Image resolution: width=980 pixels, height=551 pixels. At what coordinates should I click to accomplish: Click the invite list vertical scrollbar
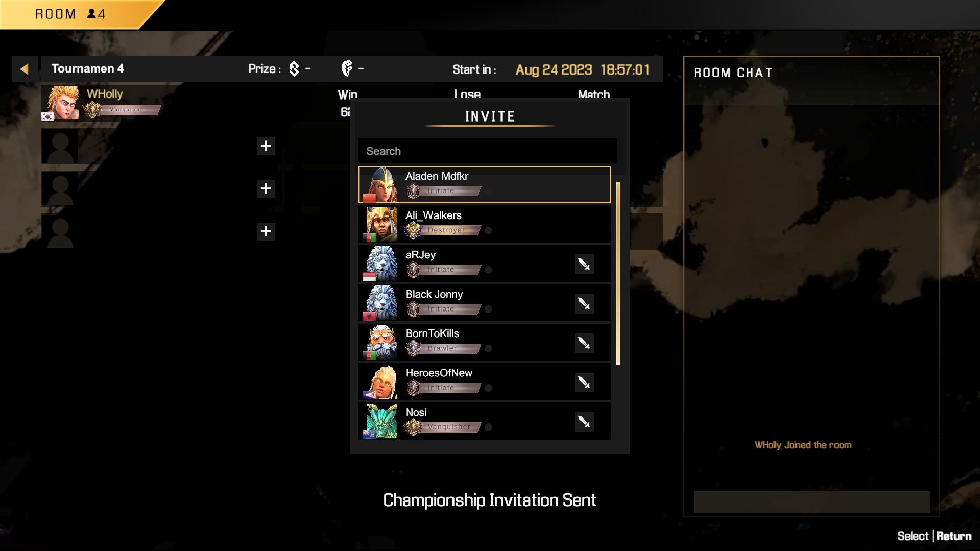click(x=618, y=273)
